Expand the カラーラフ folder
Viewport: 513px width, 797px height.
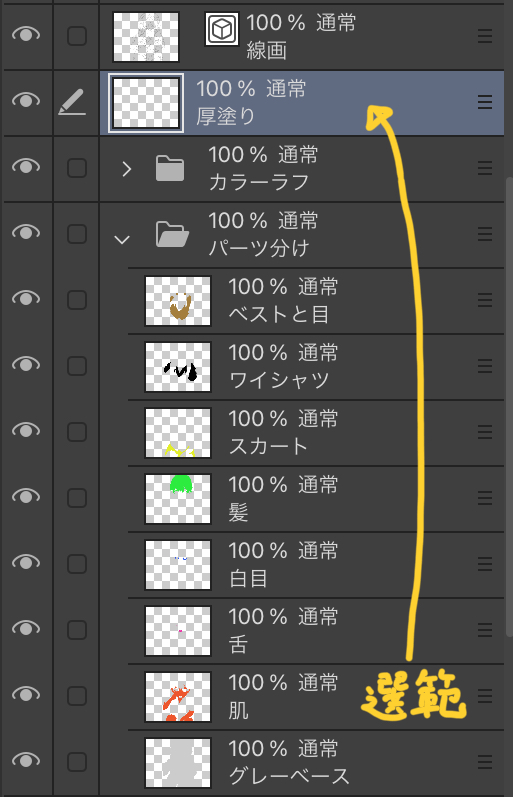point(127,169)
